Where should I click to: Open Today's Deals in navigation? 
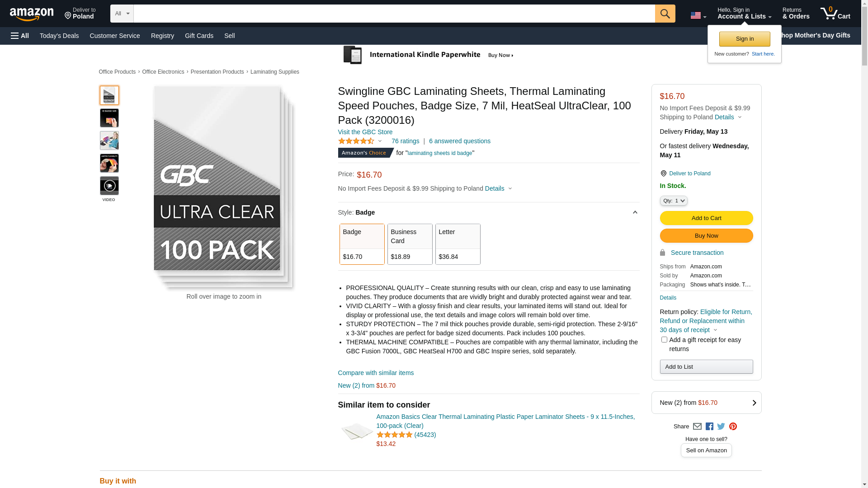click(59, 36)
